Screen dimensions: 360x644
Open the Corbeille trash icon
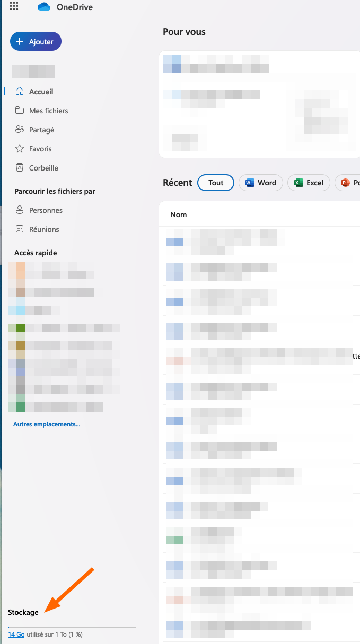pos(20,168)
